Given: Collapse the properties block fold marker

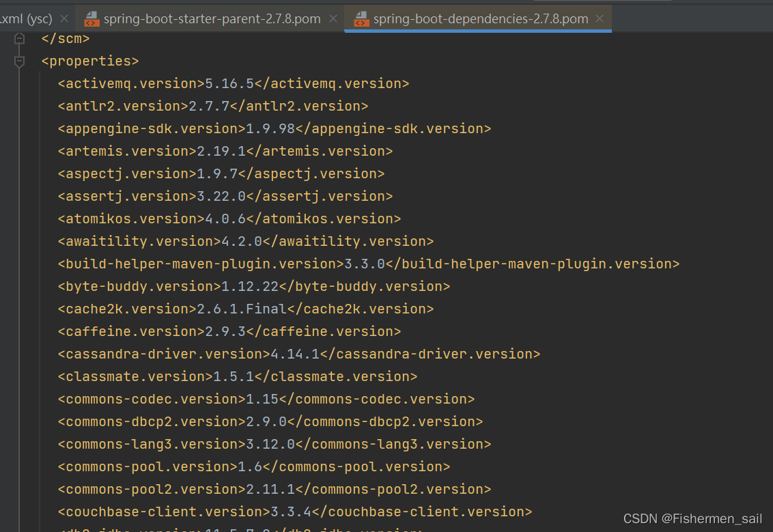Looking at the screenshot, I should pyautogui.click(x=19, y=61).
